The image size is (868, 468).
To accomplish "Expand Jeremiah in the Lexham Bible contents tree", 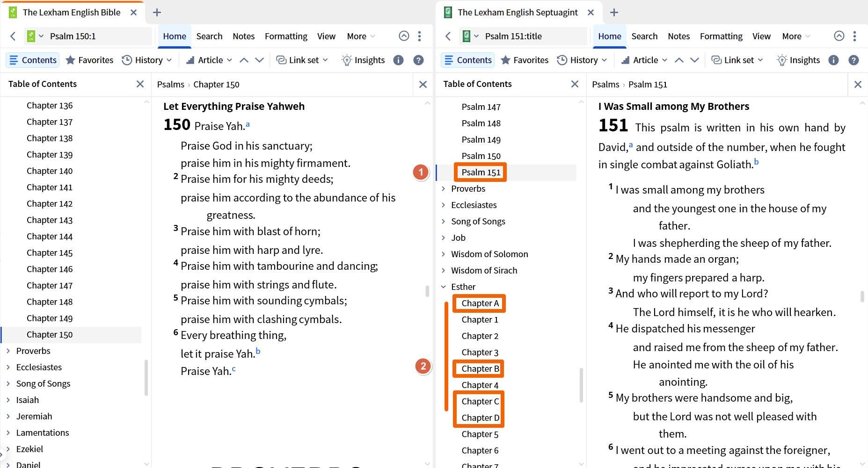I will pyautogui.click(x=8, y=417).
